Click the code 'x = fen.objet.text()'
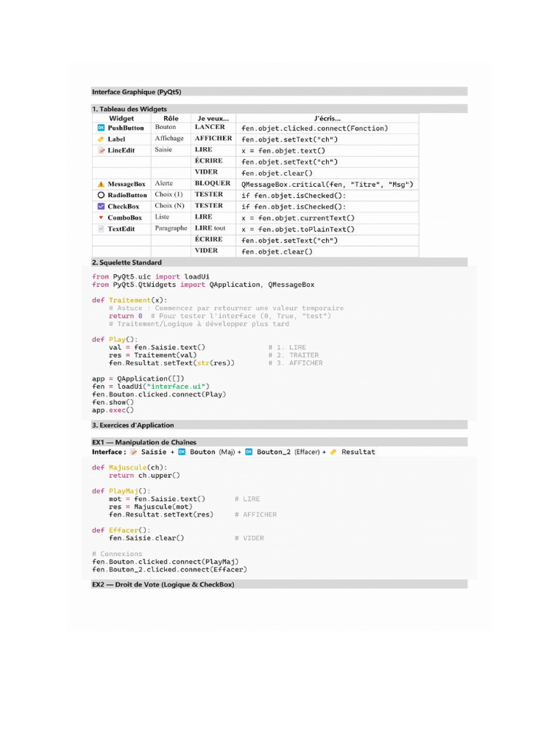This screenshot has height=747, width=560. [x=284, y=150]
